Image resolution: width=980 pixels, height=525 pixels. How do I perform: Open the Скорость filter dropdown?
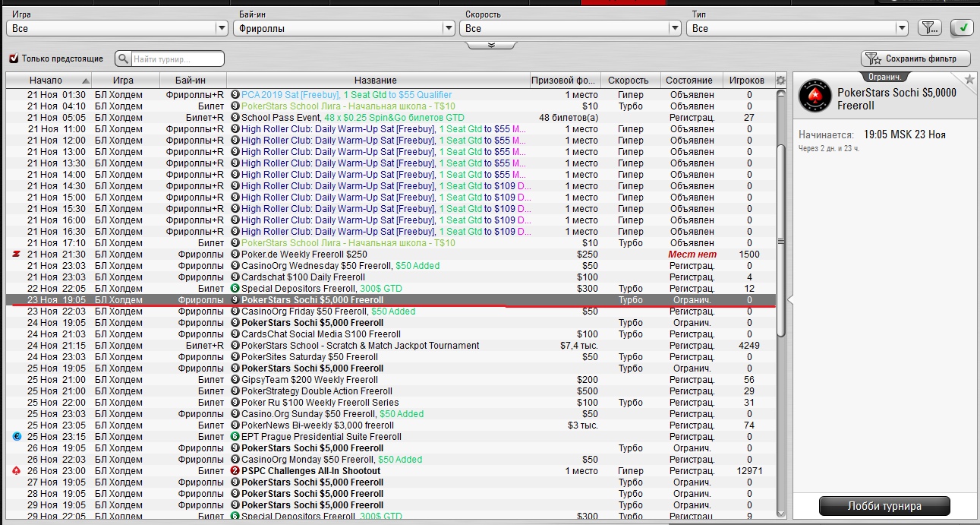pyautogui.click(x=570, y=28)
